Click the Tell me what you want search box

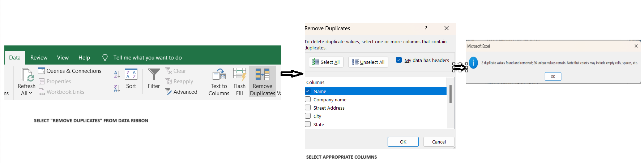pos(148,58)
